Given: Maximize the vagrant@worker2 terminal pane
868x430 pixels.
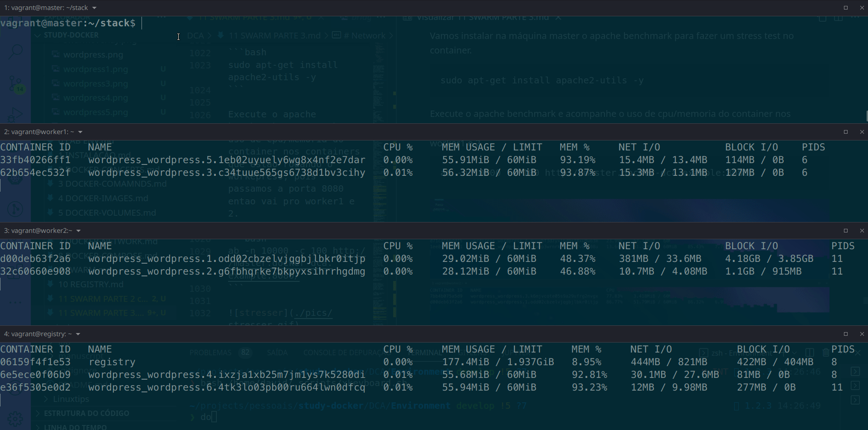Looking at the screenshot, I should click(845, 231).
